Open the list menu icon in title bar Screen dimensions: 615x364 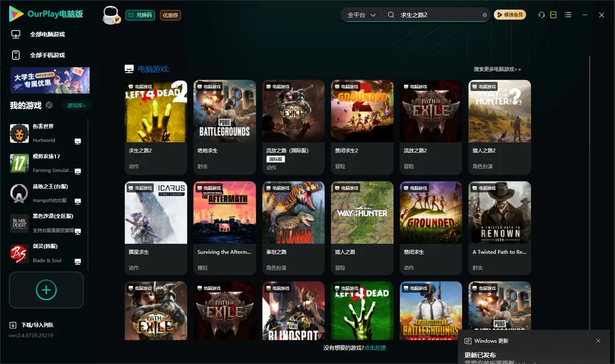[568, 15]
